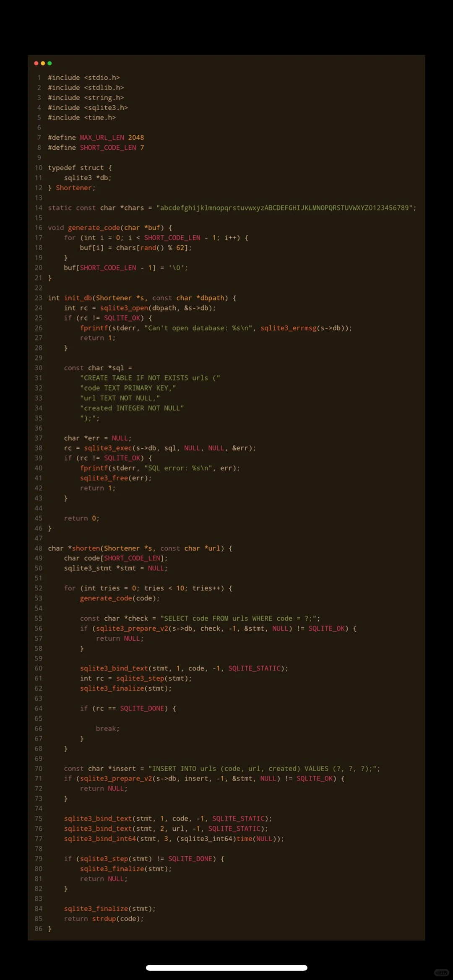Click the 'break;' statement

pyautogui.click(x=108, y=729)
